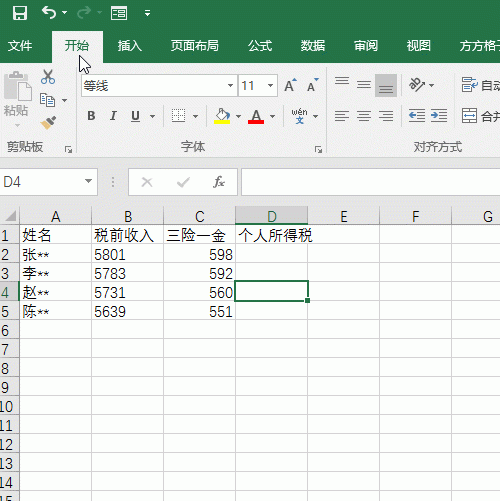Image resolution: width=500 pixels, height=501 pixels.
Task: Select Align Right icon
Action: point(386,116)
